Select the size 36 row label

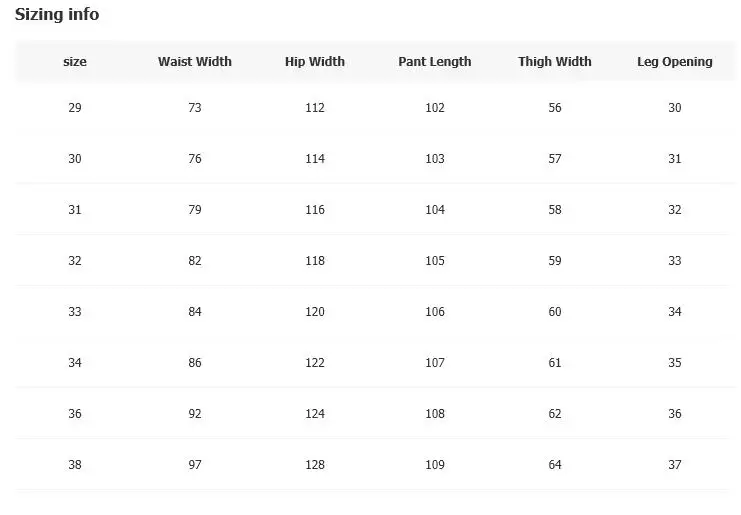(75, 414)
